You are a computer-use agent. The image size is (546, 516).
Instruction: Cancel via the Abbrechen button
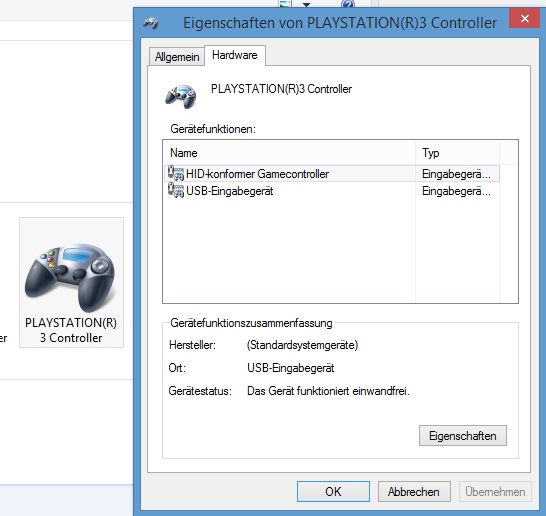coord(414,491)
